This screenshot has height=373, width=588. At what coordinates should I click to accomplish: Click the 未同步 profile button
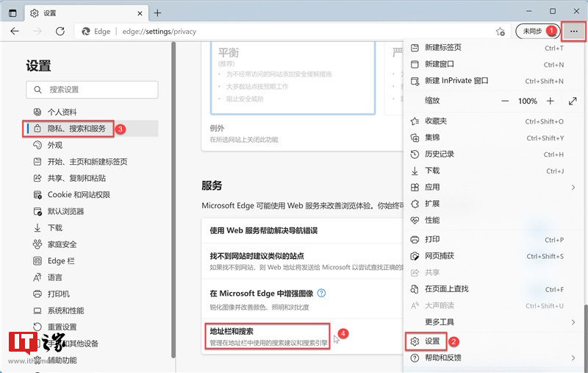537,31
